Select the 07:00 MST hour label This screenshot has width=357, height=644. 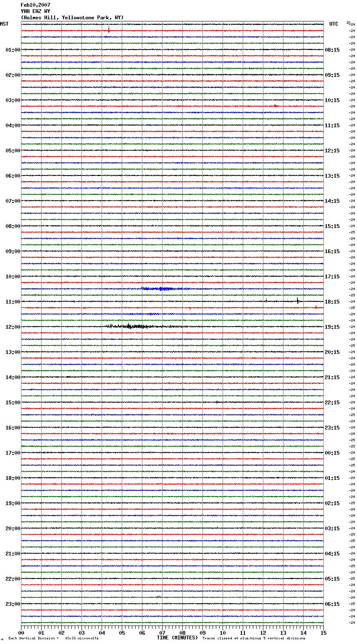[x=13, y=201]
